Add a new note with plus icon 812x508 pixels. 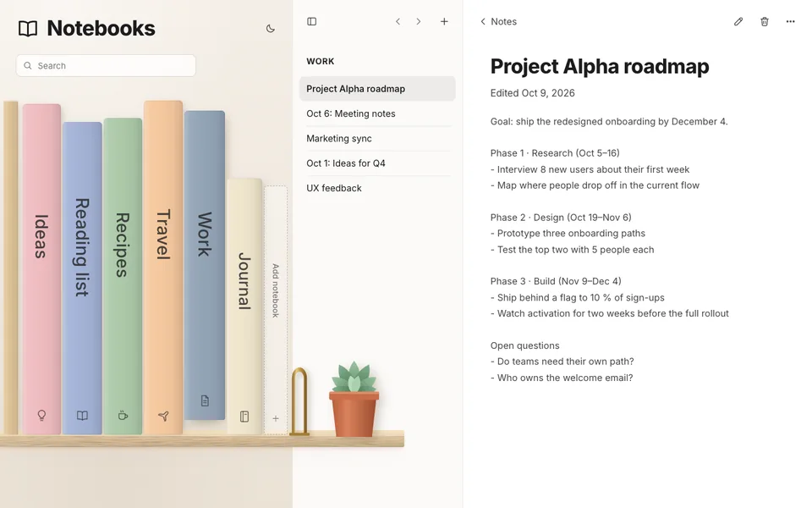point(444,21)
